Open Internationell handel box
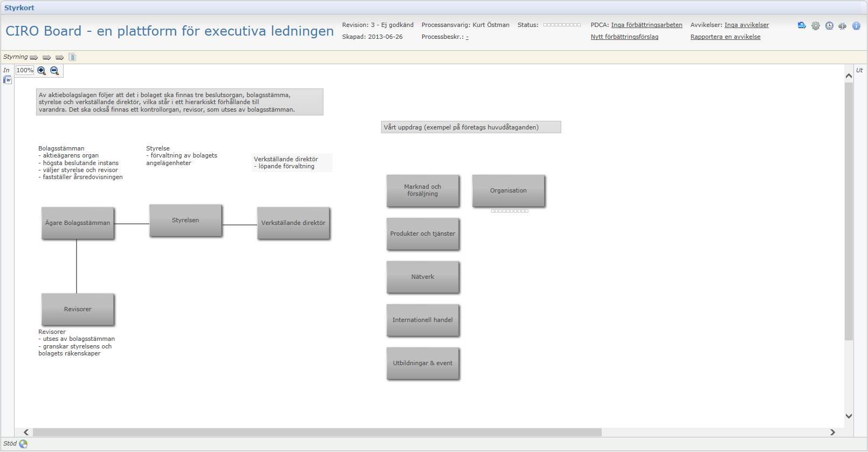Viewport: 868px width, 452px height. 423,320
